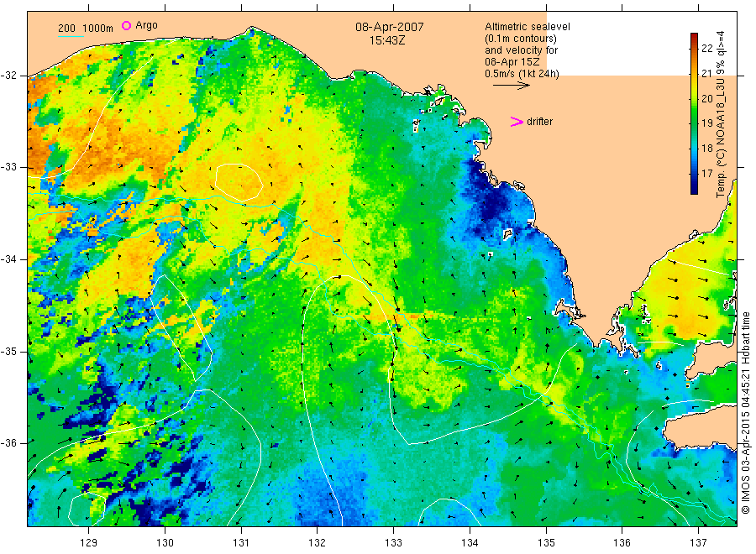Click the '0.5m/s (1kt 24h)' text

[522, 74]
